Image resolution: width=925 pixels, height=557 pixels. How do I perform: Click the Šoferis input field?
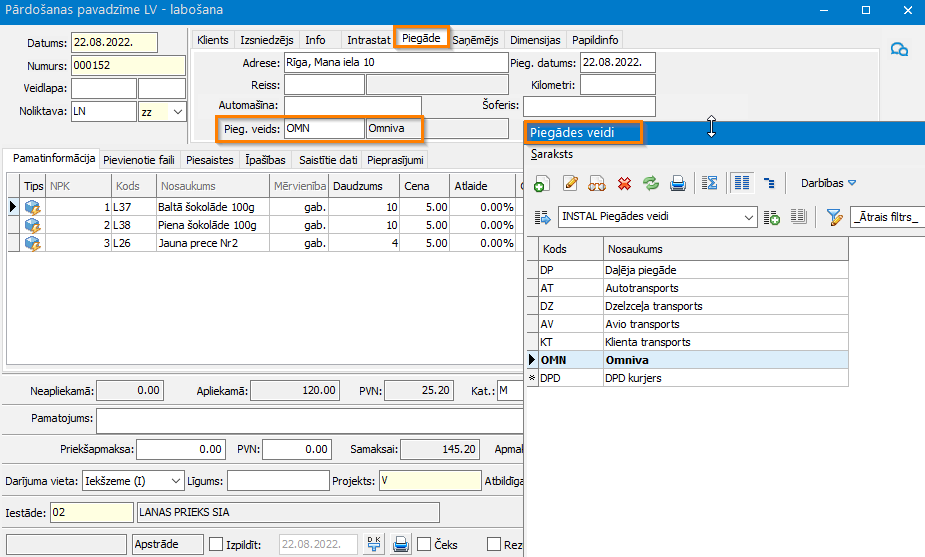[589, 106]
